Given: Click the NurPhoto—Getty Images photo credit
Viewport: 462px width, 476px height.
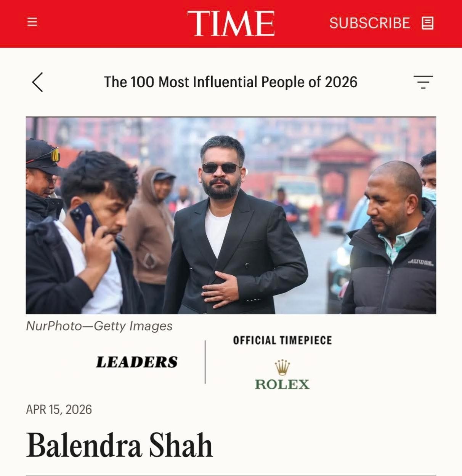Looking at the screenshot, I should pyautogui.click(x=99, y=326).
